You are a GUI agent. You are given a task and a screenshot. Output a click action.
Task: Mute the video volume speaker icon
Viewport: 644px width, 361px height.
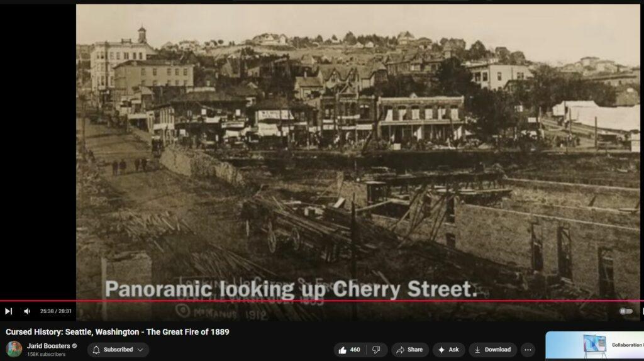pyautogui.click(x=27, y=311)
